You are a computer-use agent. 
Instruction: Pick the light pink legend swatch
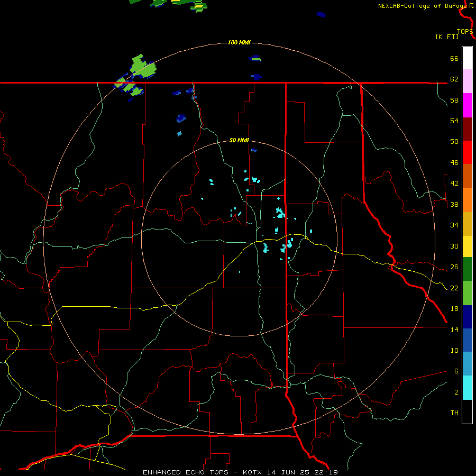467,81
